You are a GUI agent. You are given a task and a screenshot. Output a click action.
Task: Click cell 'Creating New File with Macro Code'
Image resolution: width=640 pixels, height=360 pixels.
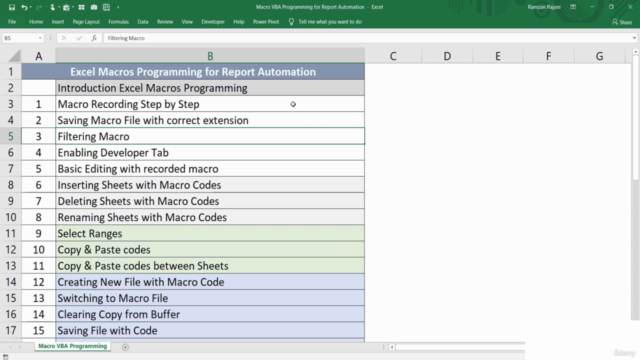click(x=210, y=282)
